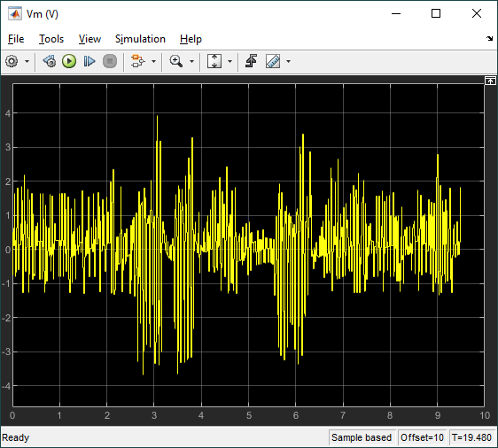
Task: Click the dock scope arrow at menu bar right
Action: click(489, 39)
